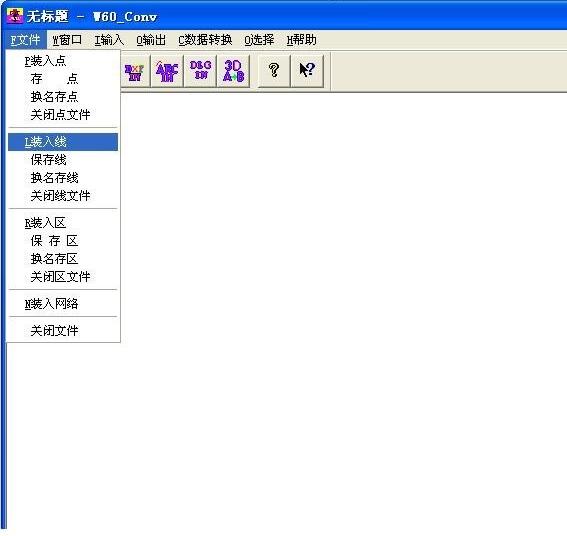Click the 3D A→B conversion icon
The height and width of the screenshot is (536, 567).
click(234, 71)
